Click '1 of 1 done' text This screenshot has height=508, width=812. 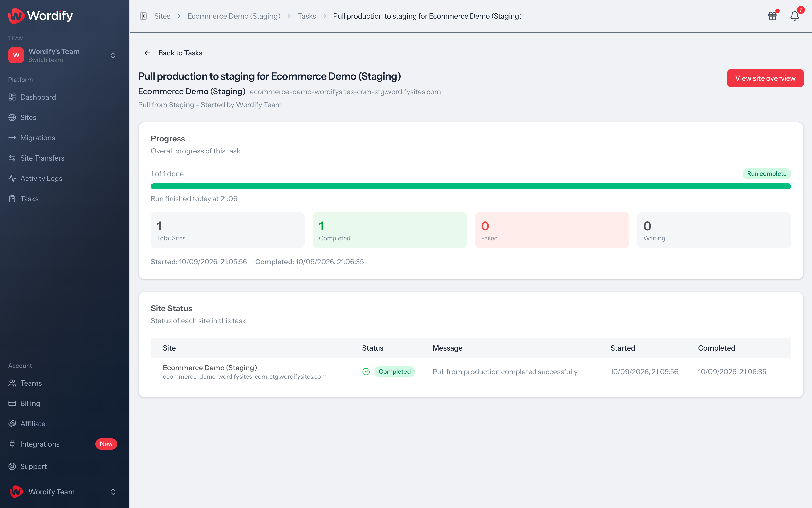point(167,174)
